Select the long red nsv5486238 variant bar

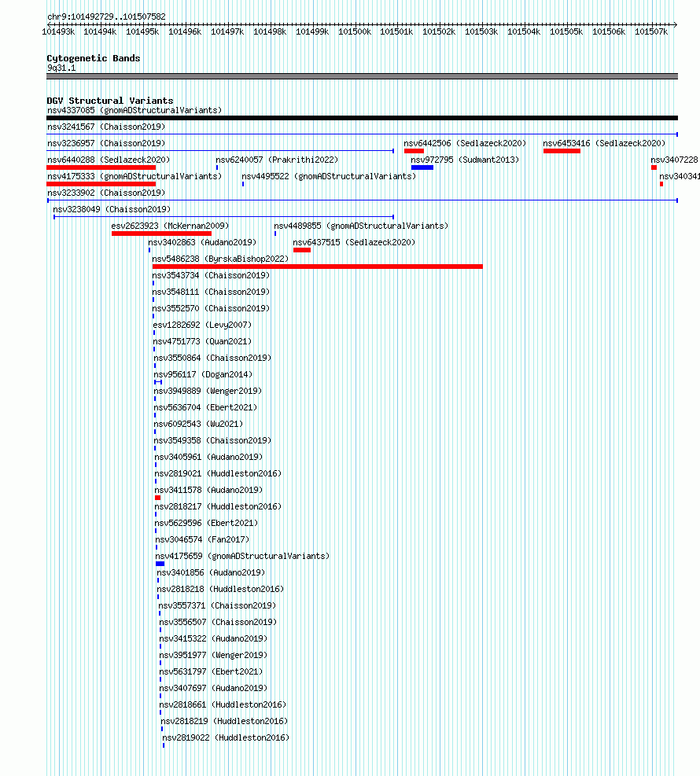[317, 267]
